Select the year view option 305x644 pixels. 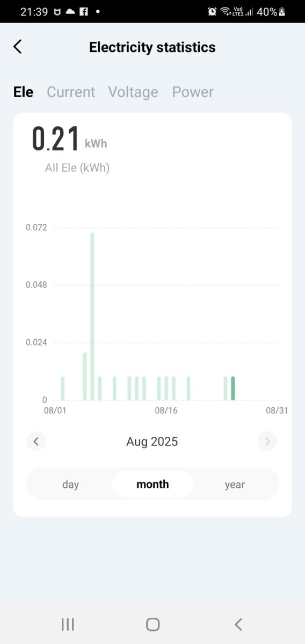[235, 485]
